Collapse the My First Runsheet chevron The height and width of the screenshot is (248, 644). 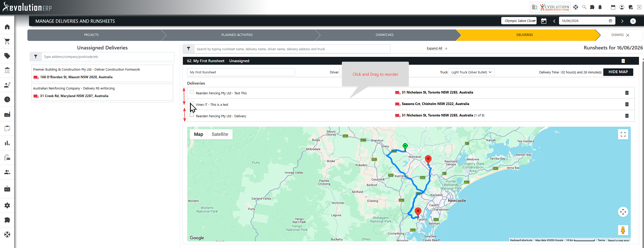point(633,61)
